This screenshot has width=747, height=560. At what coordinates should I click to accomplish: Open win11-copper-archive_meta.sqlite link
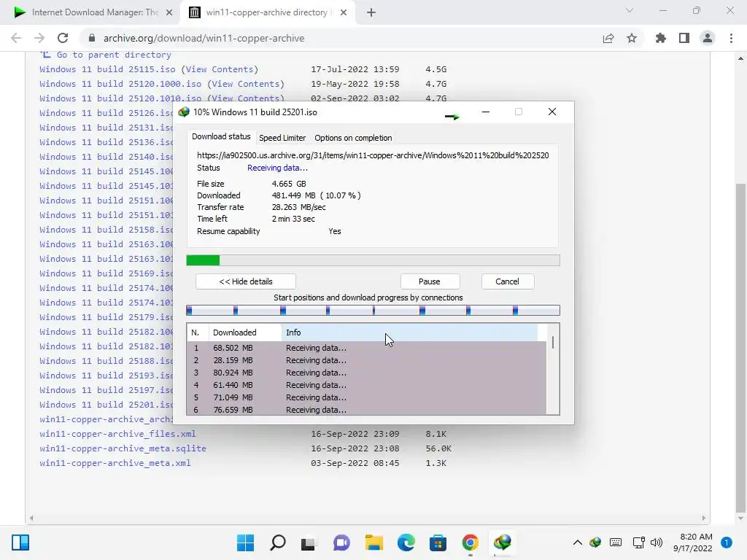pos(123,448)
